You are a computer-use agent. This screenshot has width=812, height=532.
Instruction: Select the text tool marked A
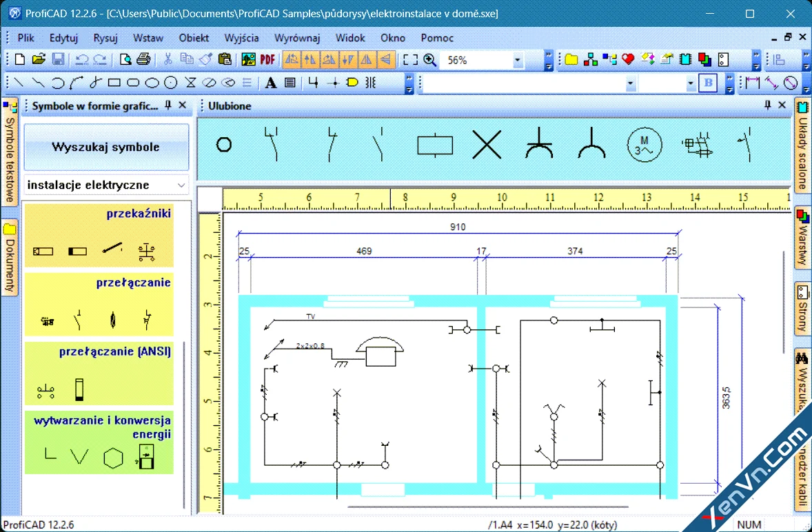click(270, 82)
